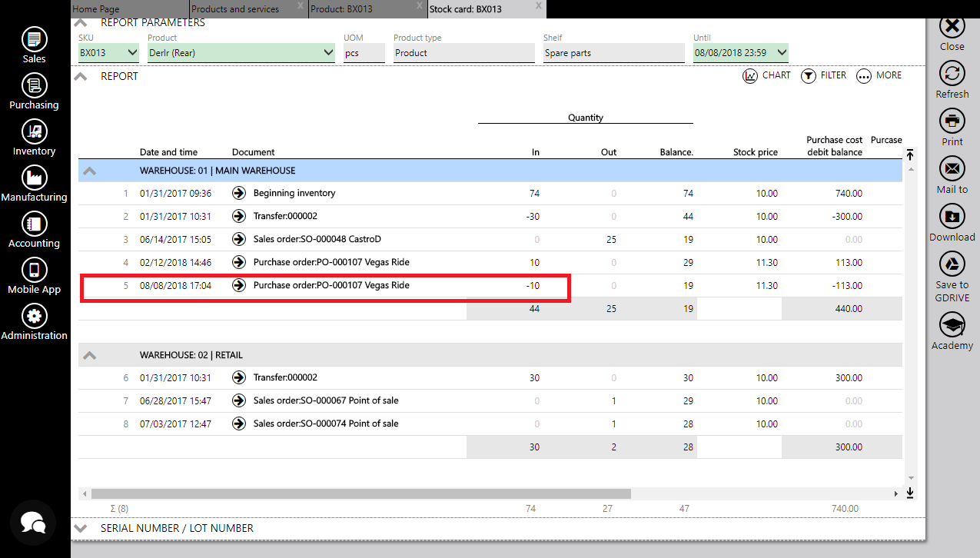Click the UOM pcs field
The image size is (980, 558).
364,53
